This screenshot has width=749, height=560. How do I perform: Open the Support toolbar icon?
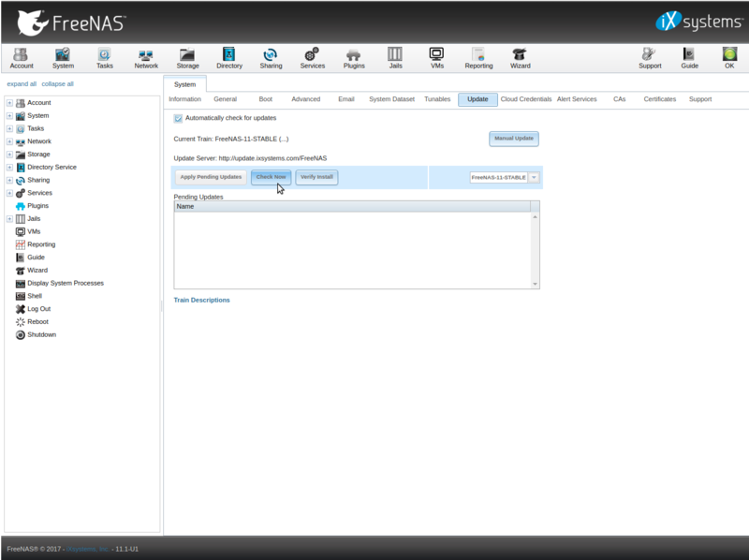650,58
